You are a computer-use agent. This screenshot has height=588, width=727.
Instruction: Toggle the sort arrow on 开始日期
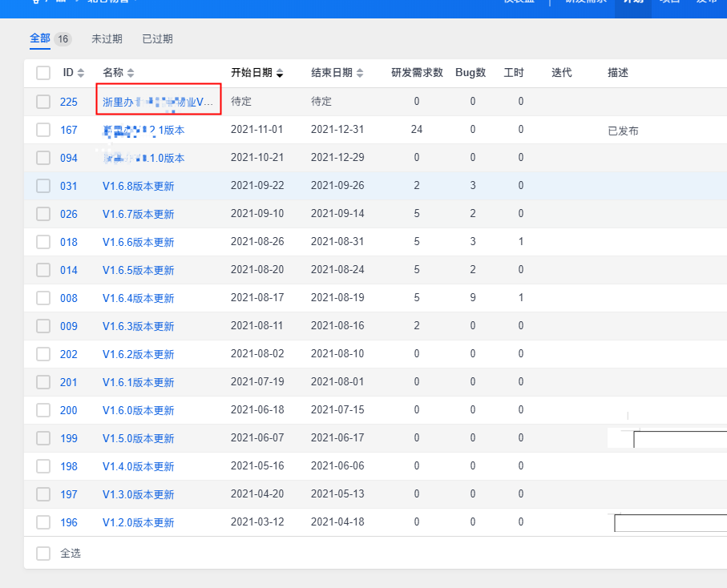point(280,74)
